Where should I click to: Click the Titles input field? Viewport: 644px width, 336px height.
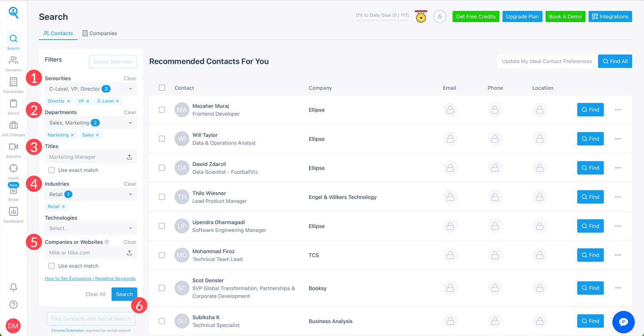click(86, 157)
